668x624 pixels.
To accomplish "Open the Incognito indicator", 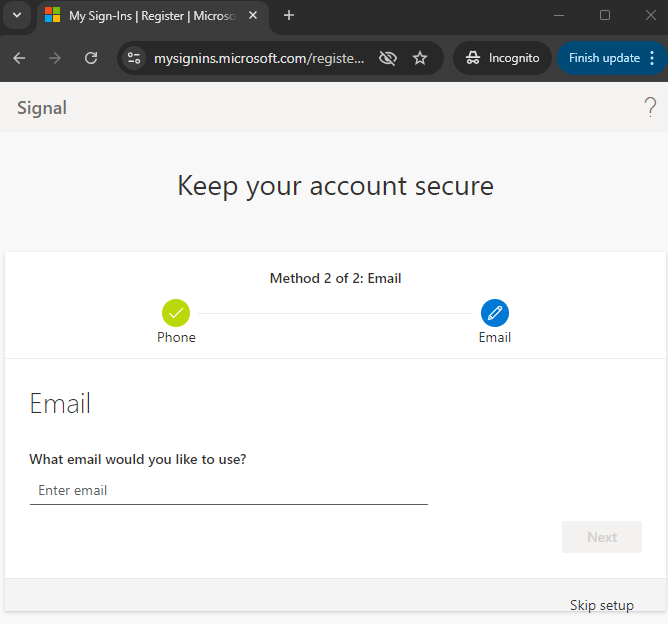I will coord(503,58).
